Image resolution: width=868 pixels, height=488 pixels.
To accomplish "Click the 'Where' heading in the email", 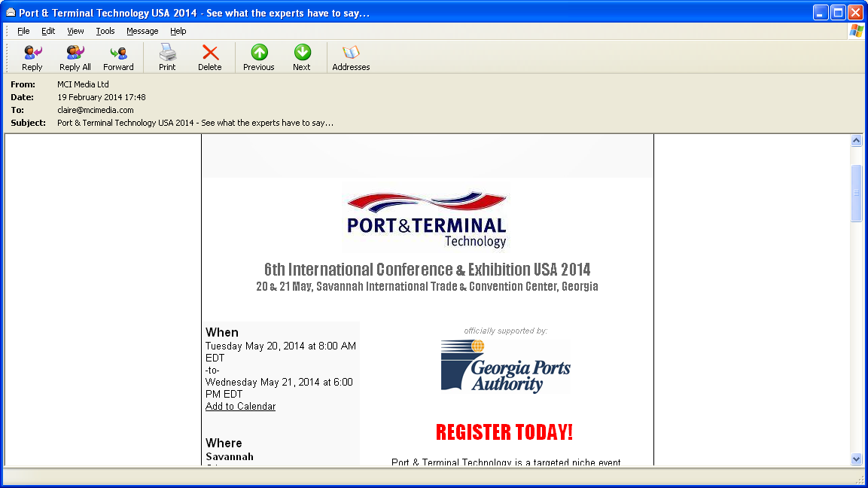I will click(x=224, y=443).
